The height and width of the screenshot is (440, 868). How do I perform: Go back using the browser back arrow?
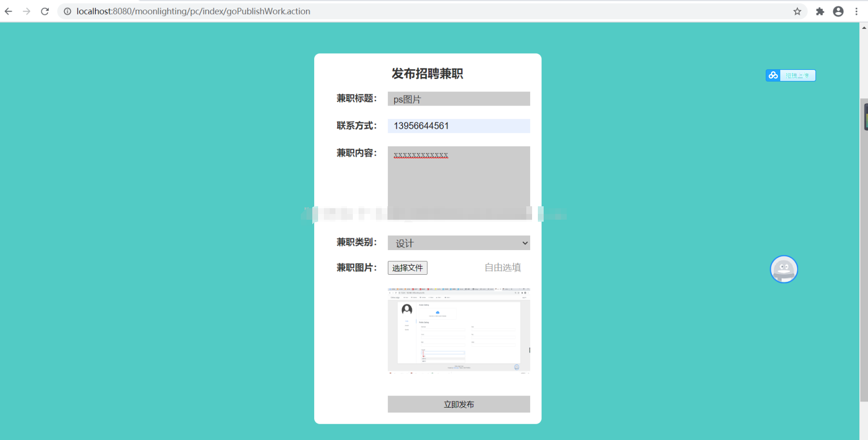click(x=8, y=11)
